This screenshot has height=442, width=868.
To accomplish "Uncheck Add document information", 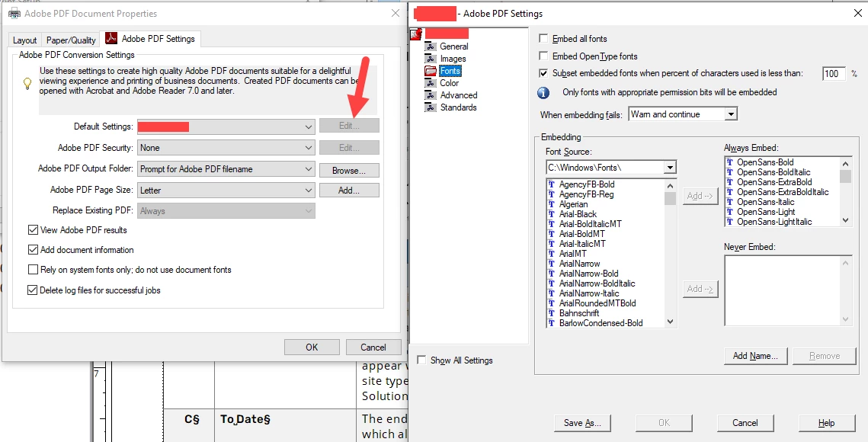I will tap(33, 250).
